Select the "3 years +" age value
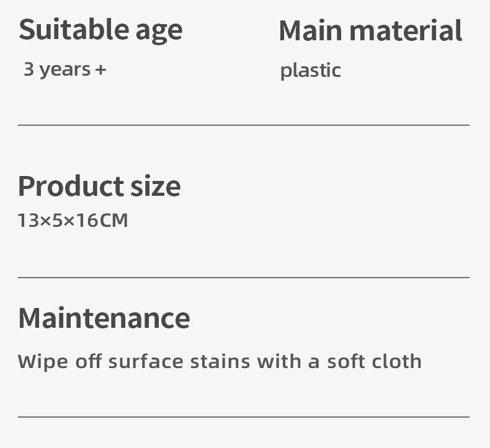This screenshot has height=448, width=490. point(65,69)
